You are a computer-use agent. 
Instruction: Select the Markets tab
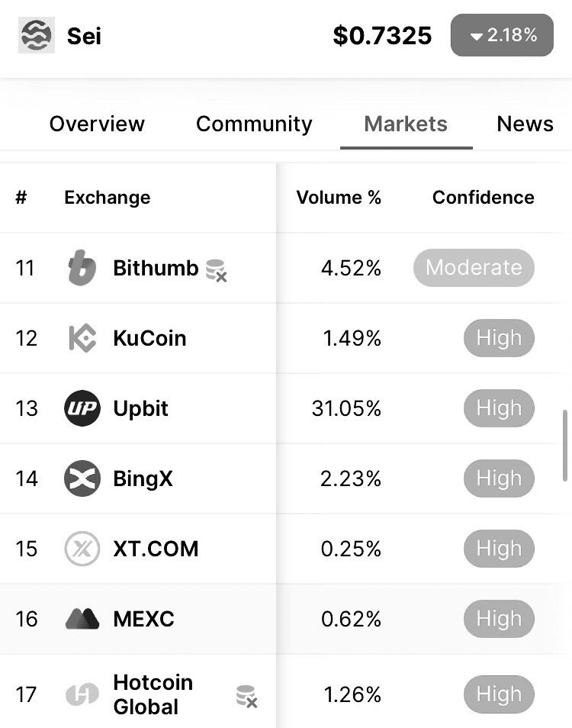coord(406,124)
